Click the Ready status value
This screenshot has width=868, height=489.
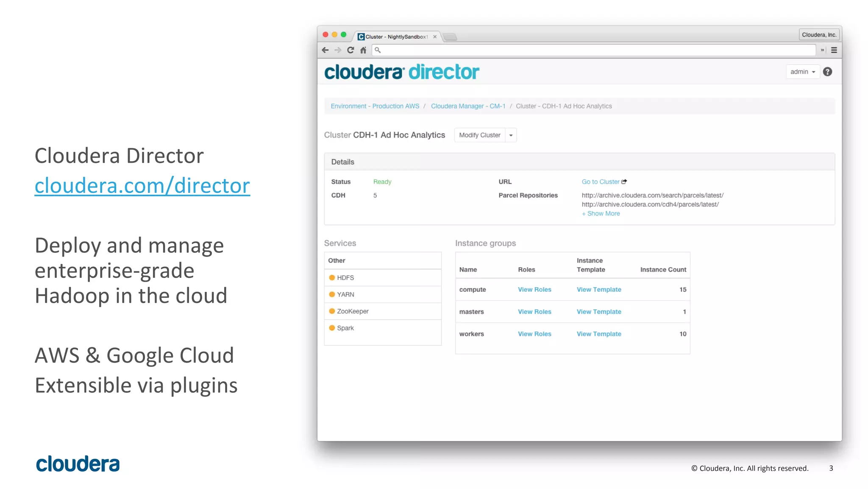click(382, 182)
